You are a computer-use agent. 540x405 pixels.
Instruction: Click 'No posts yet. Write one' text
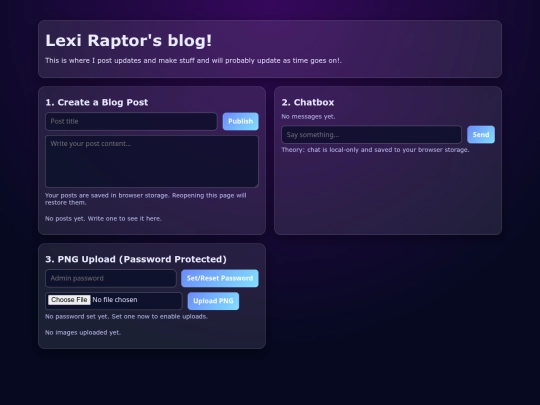[103, 219]
